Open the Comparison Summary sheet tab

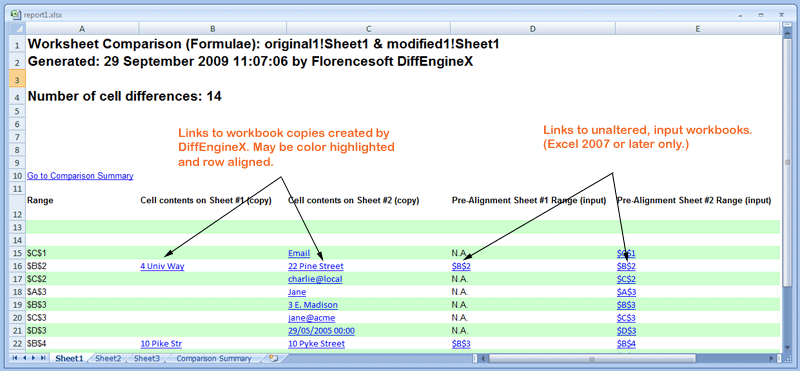214,358
